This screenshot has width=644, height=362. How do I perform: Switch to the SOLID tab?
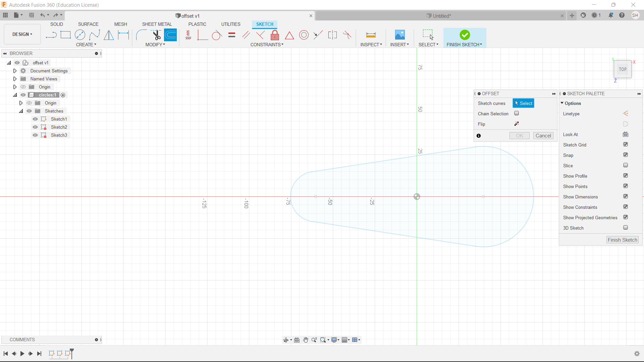click(56, 24)
